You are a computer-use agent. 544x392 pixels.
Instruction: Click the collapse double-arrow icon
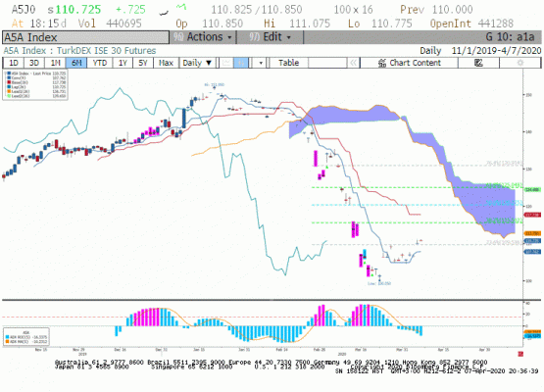(353, 63)
